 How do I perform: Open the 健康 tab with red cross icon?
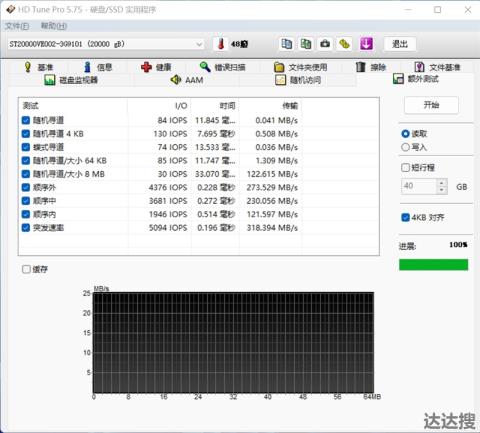[x=156, y=67]
